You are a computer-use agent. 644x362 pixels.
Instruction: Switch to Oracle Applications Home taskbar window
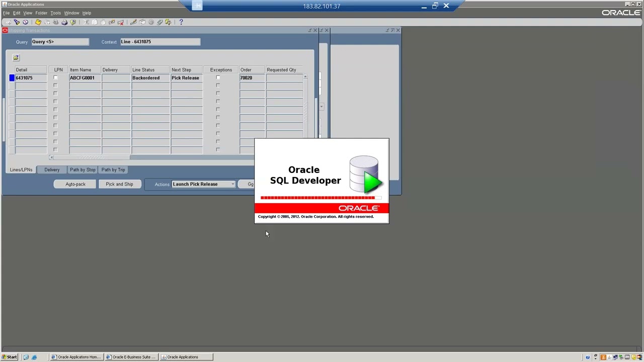pos(76,357)
